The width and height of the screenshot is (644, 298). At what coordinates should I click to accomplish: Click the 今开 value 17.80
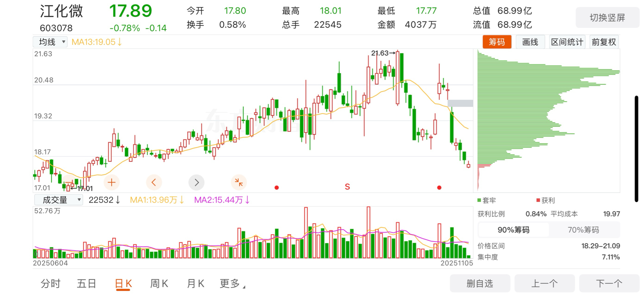click(235, 11)
